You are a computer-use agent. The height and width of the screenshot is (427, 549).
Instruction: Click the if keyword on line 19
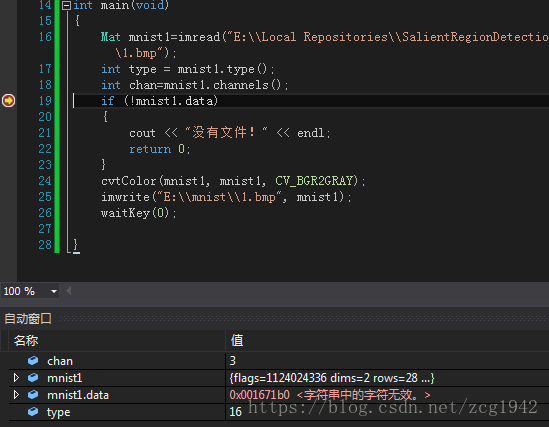point(107,101)
